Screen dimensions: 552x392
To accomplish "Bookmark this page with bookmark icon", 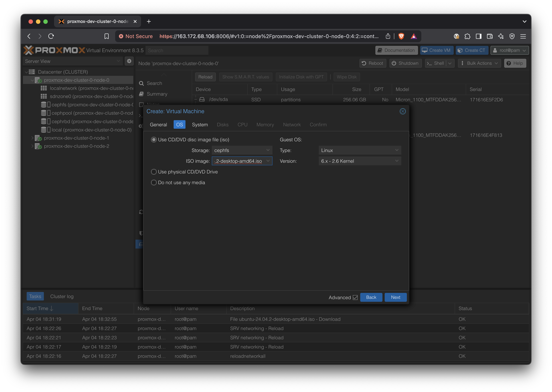I will 107,36.
